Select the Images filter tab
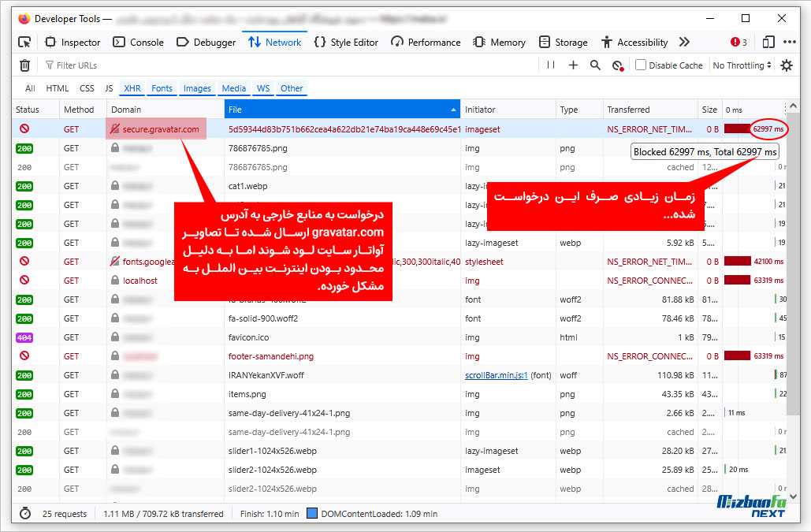The image size is (811, 532). [196, 88]
